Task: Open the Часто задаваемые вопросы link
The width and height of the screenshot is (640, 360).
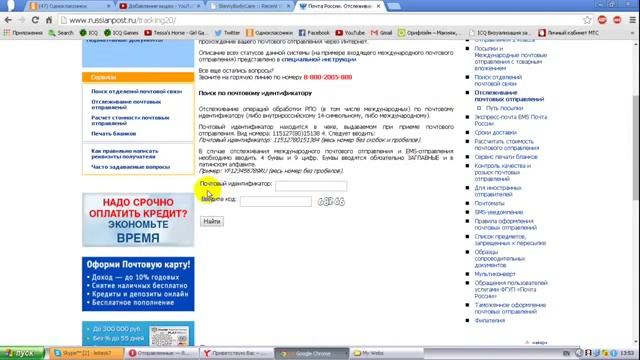Action: pyautogui.click(x=130, y=167)
